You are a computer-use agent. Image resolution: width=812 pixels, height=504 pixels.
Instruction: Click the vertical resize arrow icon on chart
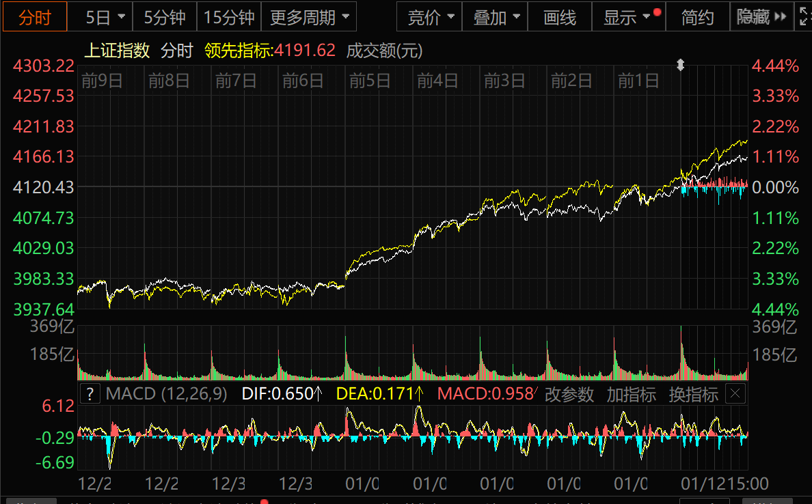coord(680,65)
